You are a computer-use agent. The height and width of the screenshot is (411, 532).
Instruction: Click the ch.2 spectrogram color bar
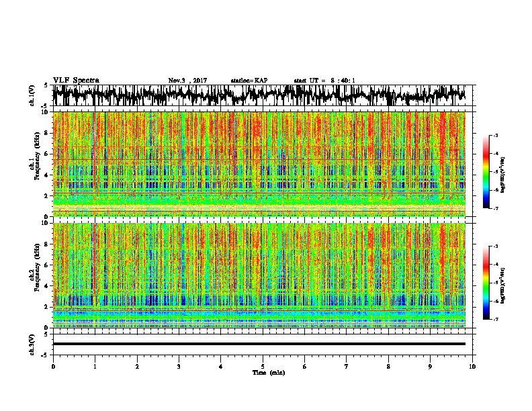point(486,283)
